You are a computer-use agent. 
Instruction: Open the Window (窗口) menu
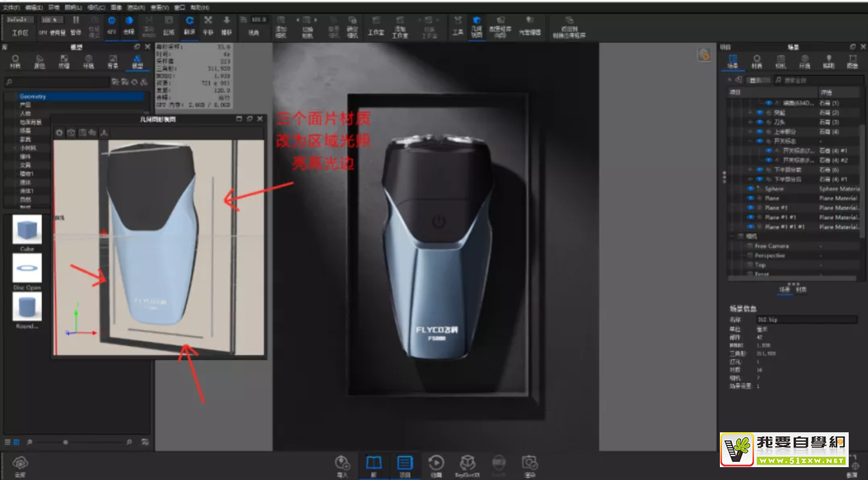click(x=180, y=7)
